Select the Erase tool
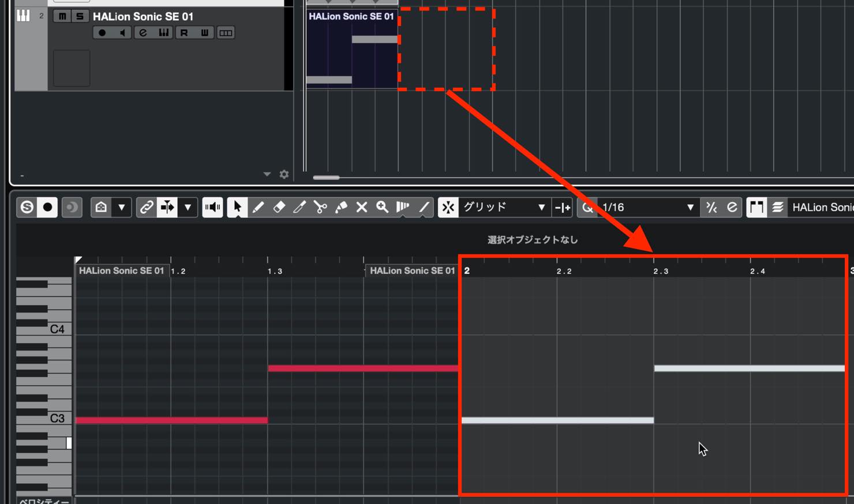The image size is (854, 504). [x=279, y=207]
